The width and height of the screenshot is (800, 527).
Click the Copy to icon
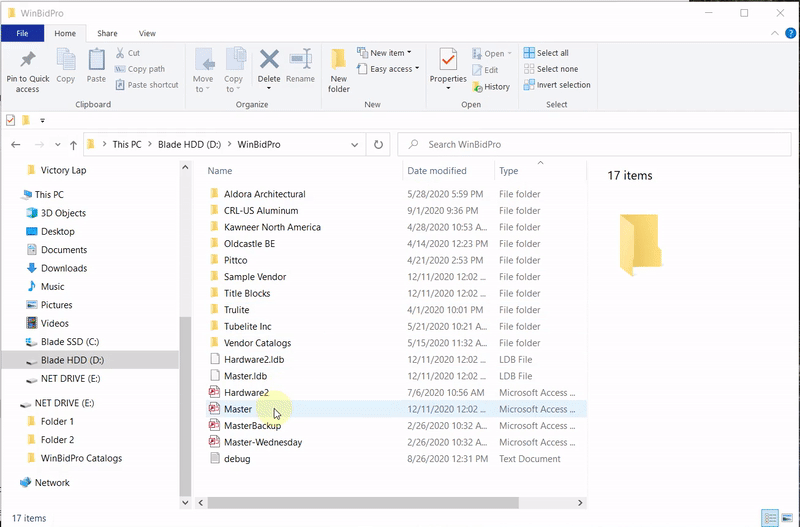point(235,59)
